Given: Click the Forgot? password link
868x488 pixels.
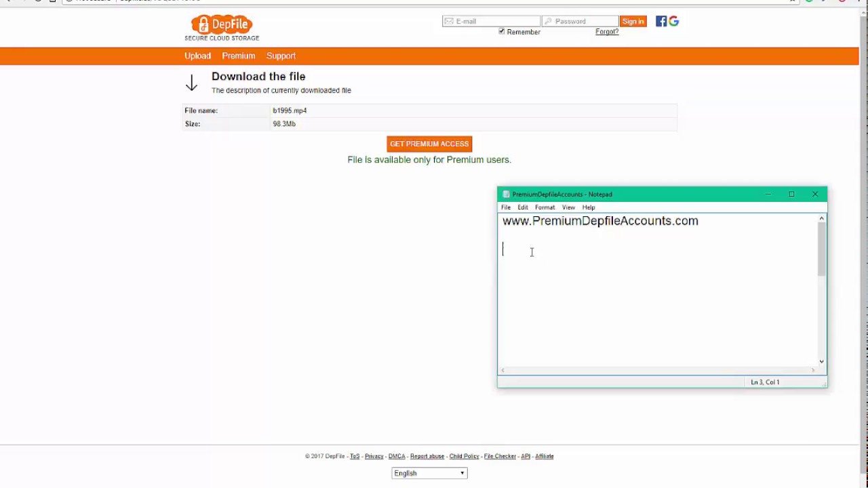Looking at the screenshot, I should (x=607, y=32).
